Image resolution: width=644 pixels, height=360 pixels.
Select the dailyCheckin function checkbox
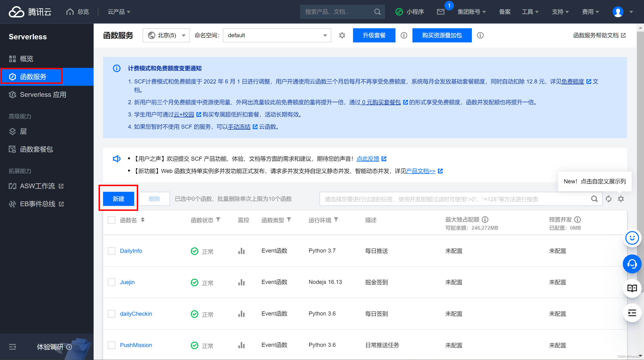point(111,314)
